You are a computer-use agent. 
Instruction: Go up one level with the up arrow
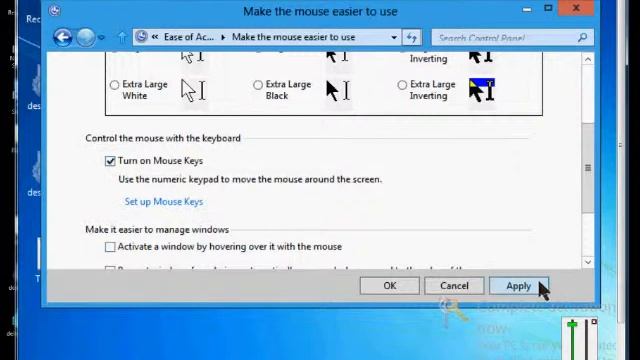coord(122,38)
